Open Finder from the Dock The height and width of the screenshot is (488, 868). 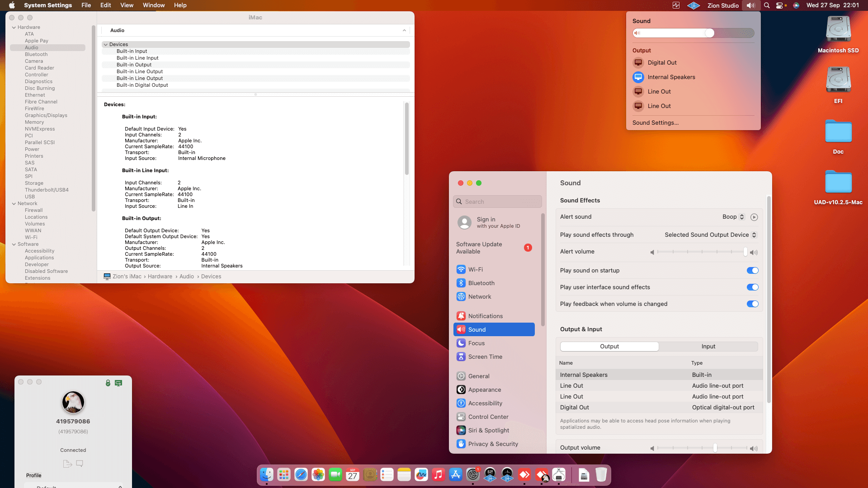coord(267,474)
